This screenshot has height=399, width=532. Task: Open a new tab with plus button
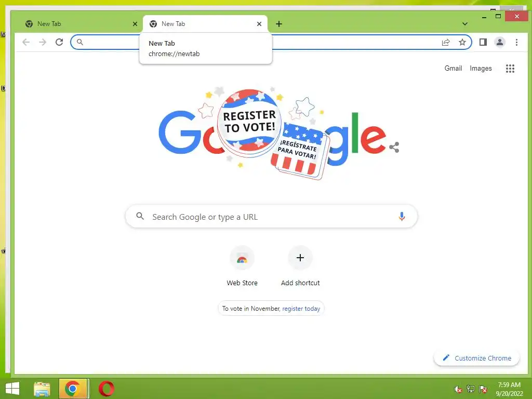pyautogui.click(x=279, y=24)
